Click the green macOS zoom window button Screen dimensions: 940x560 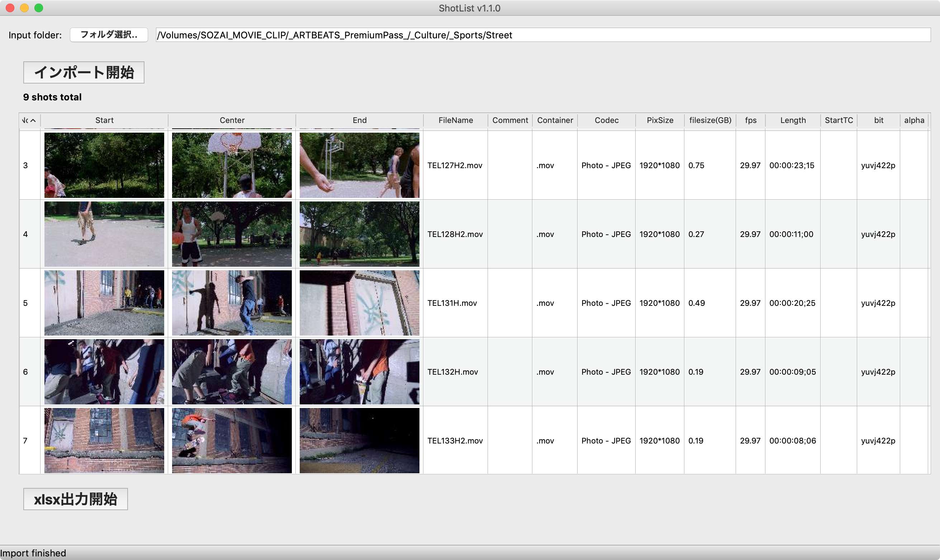click(x=38, y=8)
